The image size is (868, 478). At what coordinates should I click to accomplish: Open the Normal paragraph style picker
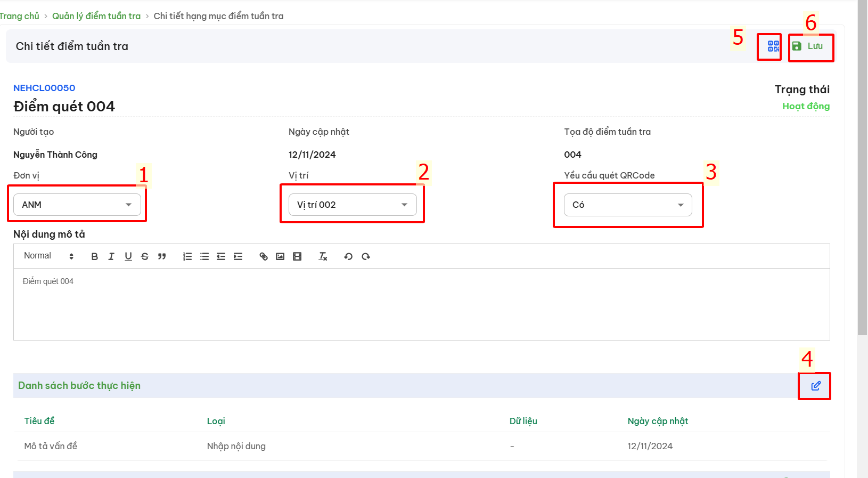(x=48, y=256)
